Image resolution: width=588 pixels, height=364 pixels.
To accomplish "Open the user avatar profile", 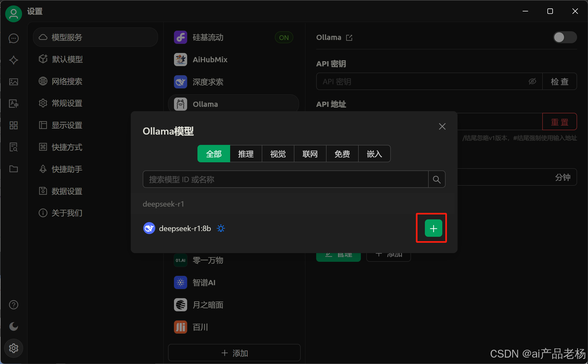I will pos(13,13).
